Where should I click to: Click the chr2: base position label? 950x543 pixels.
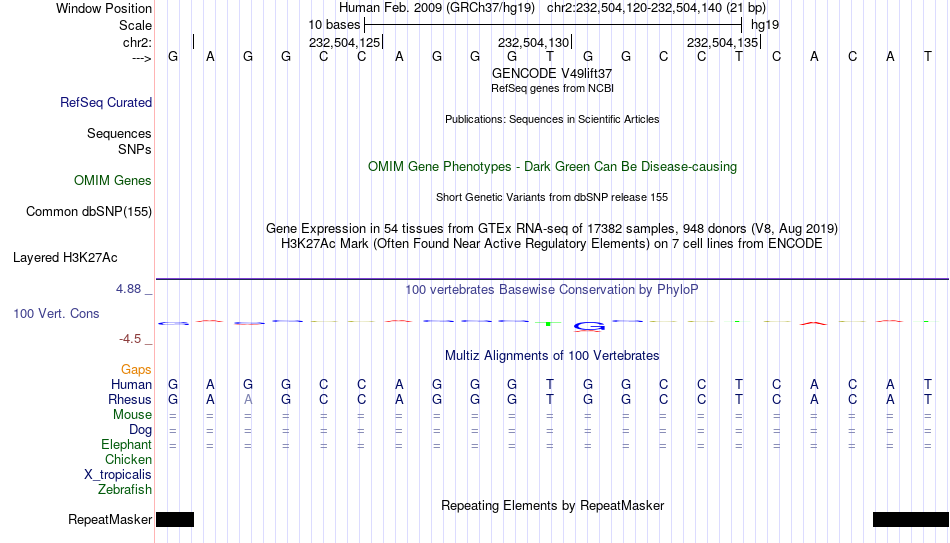coord(138,42)
